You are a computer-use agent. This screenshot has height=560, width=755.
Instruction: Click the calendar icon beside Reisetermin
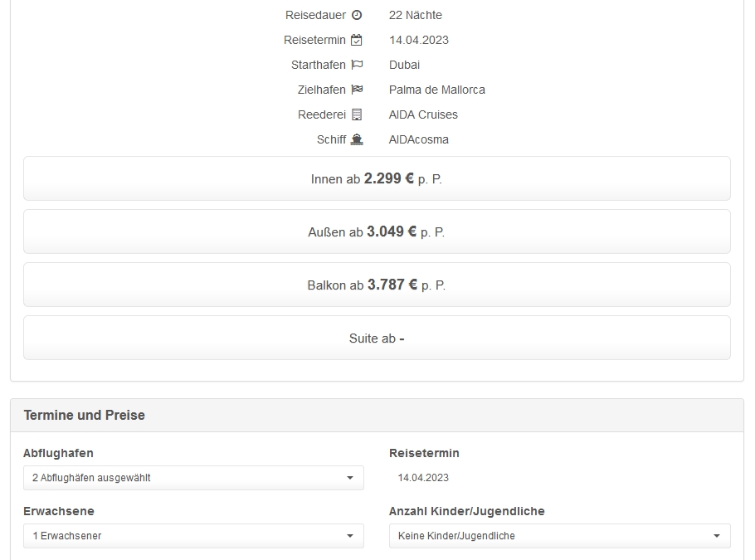point(357,40)
